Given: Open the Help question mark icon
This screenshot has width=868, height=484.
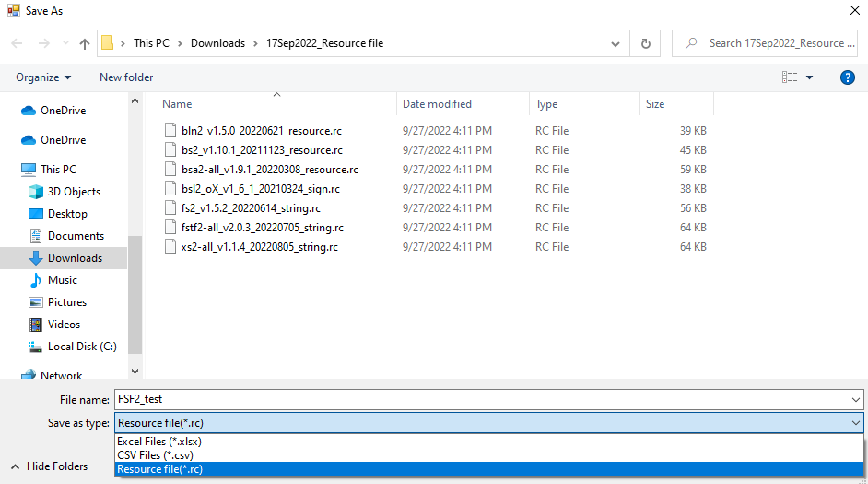Looking at the screenshot, I should click(848, 77).
